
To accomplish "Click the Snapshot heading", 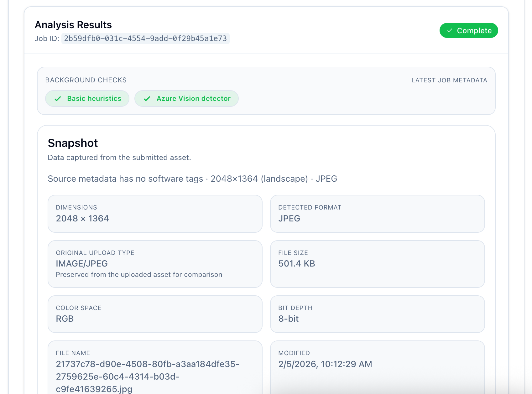I will pyautogui.click(x=73, y=143).
